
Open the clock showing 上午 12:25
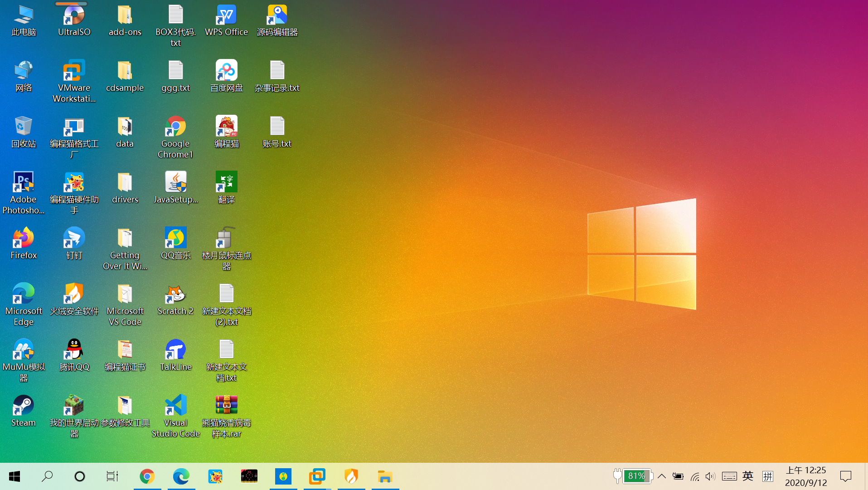click(x=806, y=476)
